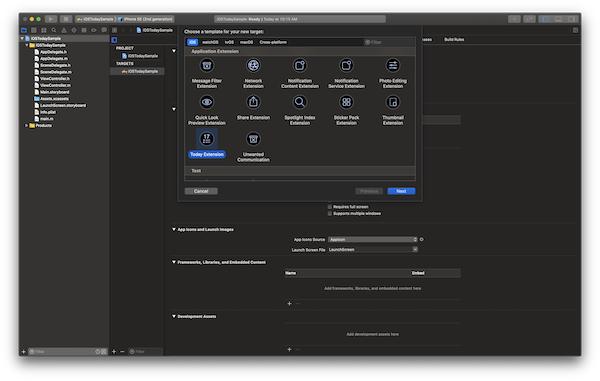This screenshot has height=381, width=600.
Task: Add a framework with the plus button
Action: [x=289, y=303]
